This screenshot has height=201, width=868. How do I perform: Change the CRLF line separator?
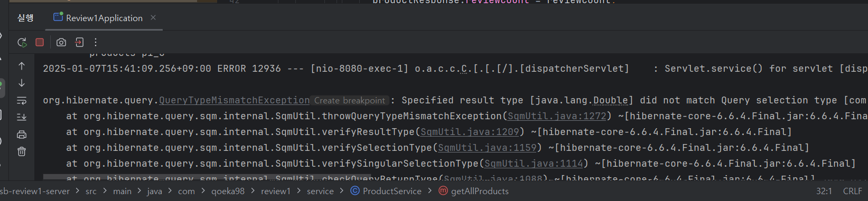coord(853,191)
